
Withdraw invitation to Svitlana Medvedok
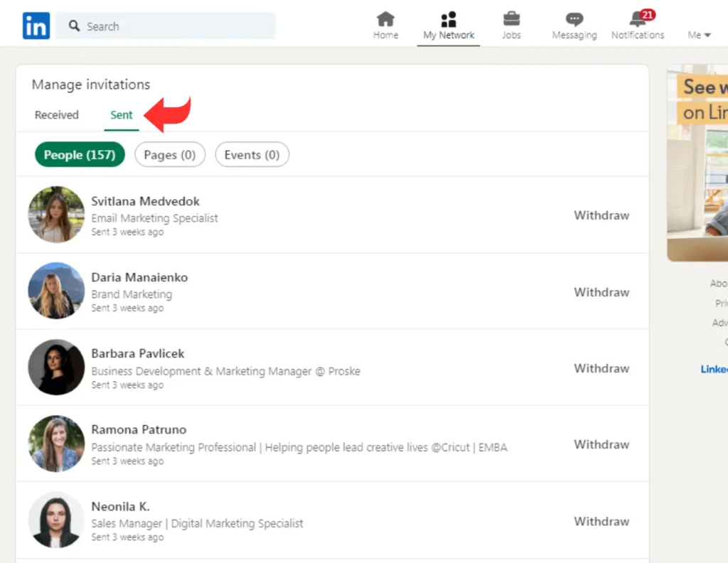pos(601,215)
